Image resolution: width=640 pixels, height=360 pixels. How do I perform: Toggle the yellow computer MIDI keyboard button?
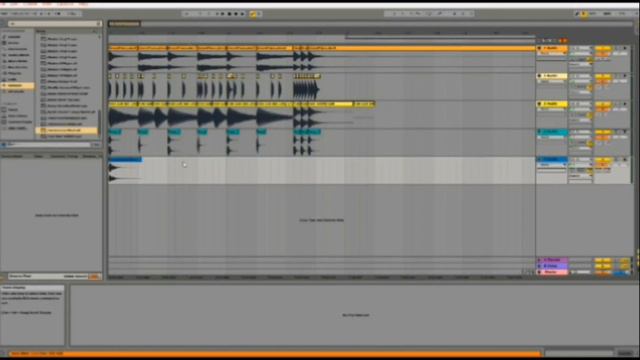coord(584,14)
